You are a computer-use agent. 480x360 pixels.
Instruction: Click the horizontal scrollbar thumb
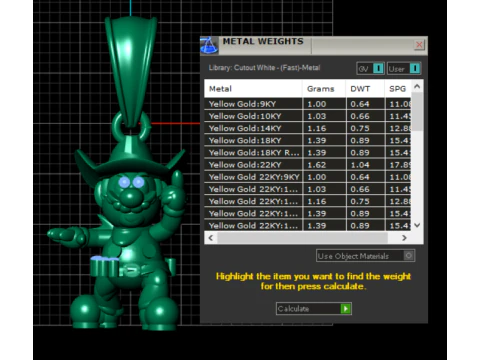303,238
